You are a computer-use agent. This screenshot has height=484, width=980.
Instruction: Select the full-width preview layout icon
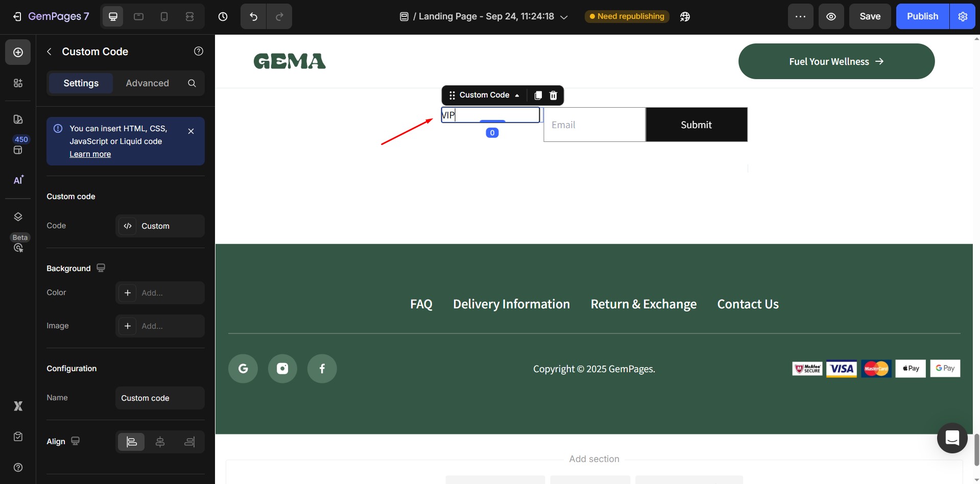[x=189, y=16]
